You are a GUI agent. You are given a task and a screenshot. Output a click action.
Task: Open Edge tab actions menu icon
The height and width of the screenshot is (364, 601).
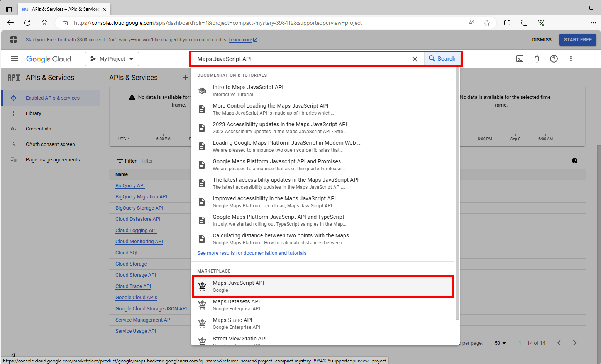[9, 9]
